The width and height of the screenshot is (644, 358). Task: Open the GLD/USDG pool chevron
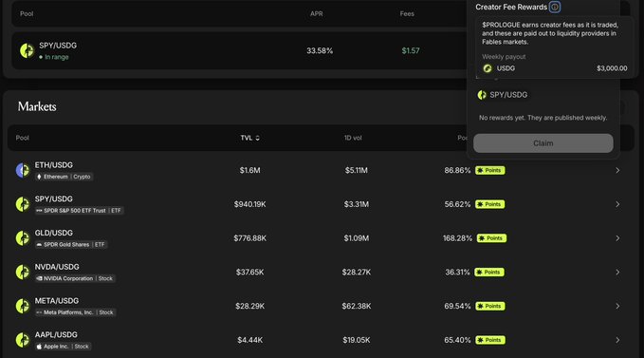coord(617,238)
